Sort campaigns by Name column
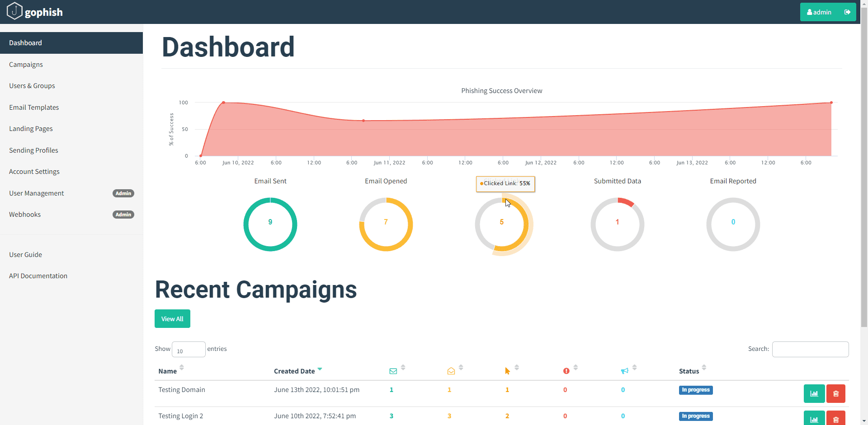Screen dimensions: 868x425 click(168, 371)
